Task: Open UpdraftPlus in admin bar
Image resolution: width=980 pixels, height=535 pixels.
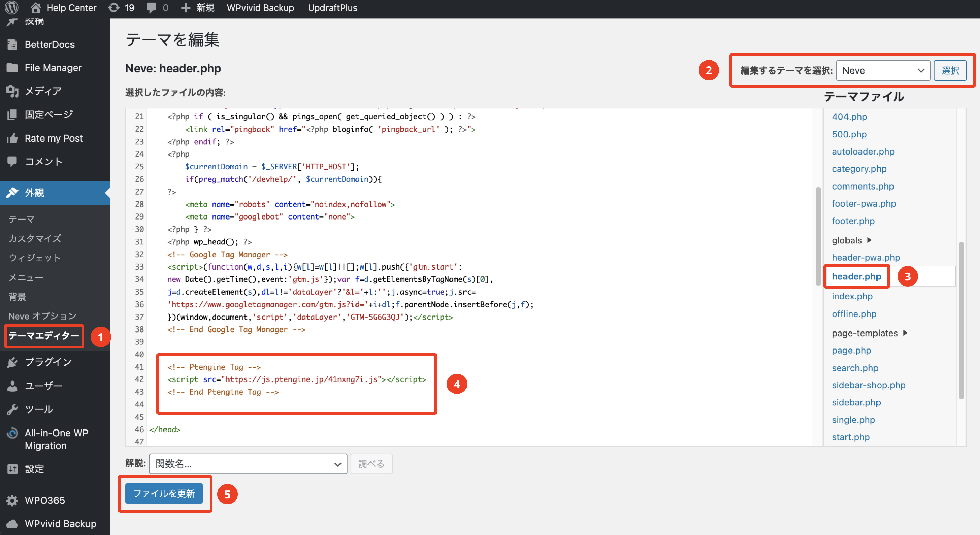Action: 332,7
